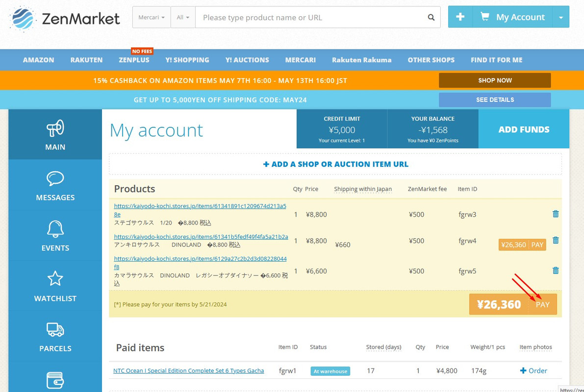Click the SHOP NOW banner button
584x392 pixels.
click(x=495, y=80)
